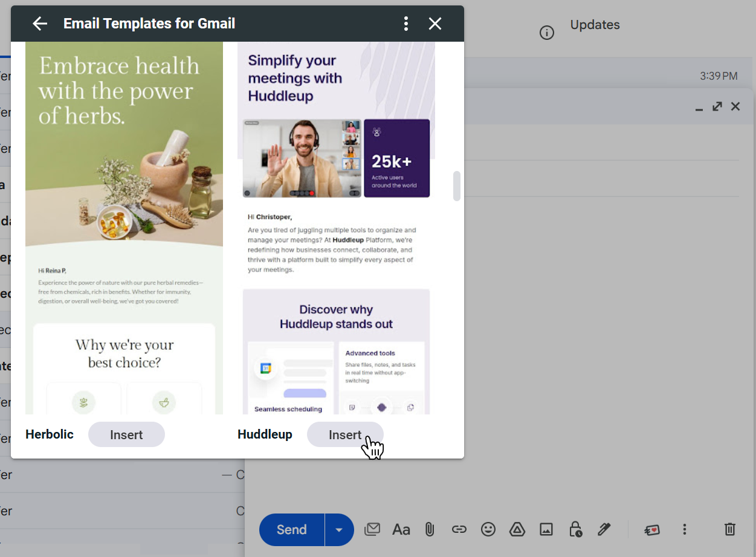756x557 pixels.
Task: Preview the Huddleup template thumbnail
Action: coord(336,228)
